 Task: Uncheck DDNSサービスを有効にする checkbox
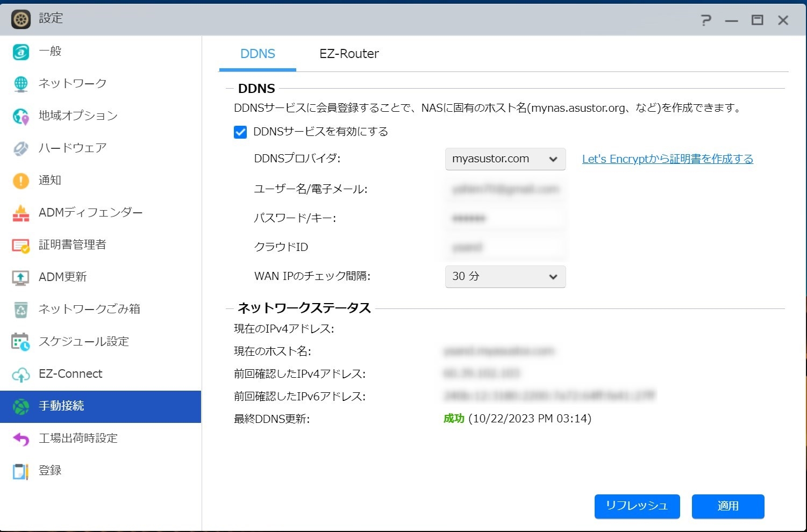240,132
